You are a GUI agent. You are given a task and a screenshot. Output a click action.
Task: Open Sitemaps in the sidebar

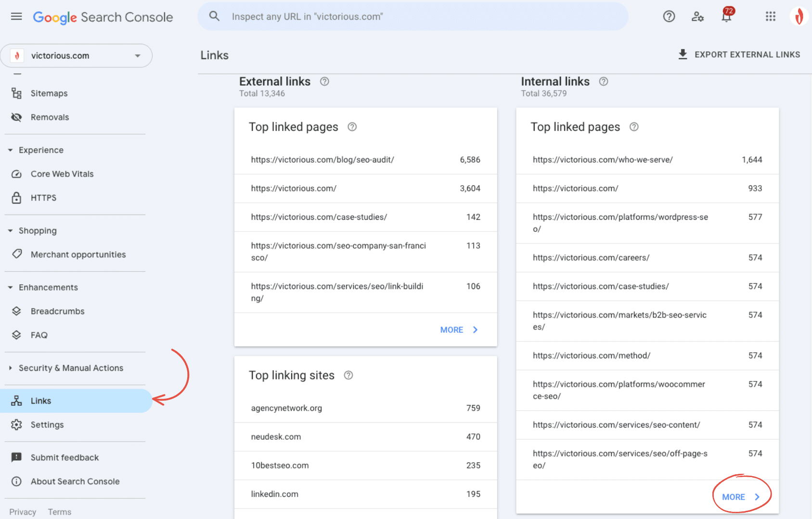pos(49,93)
